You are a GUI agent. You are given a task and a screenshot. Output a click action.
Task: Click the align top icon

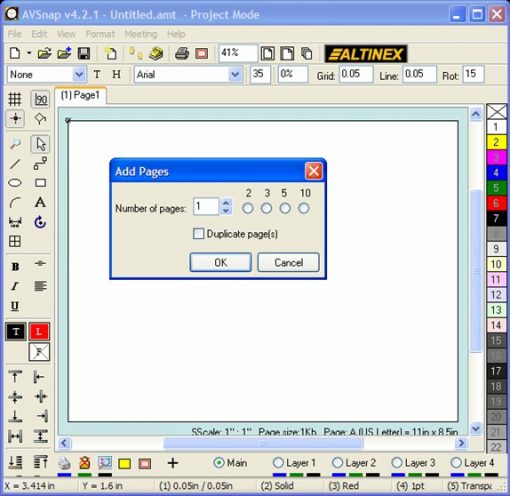coord(15,377)
